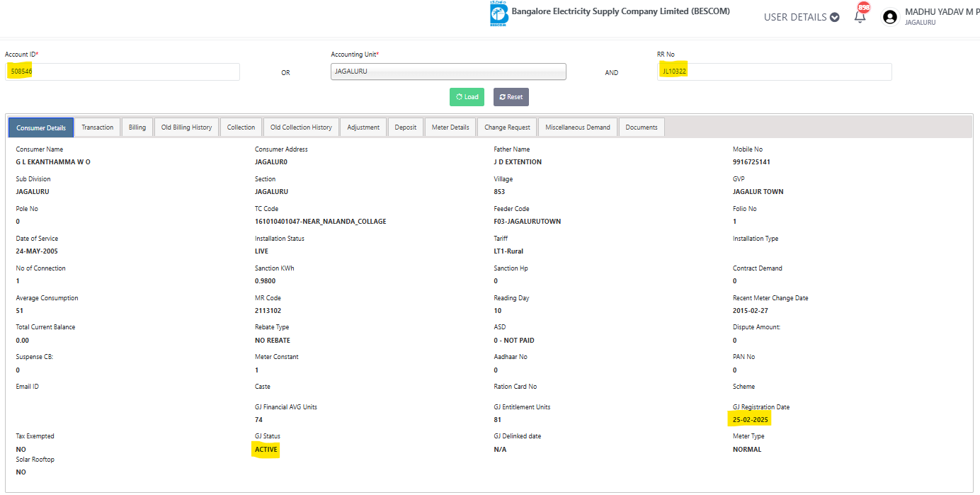Click the BESCOM logo icon

coord(498,13)
